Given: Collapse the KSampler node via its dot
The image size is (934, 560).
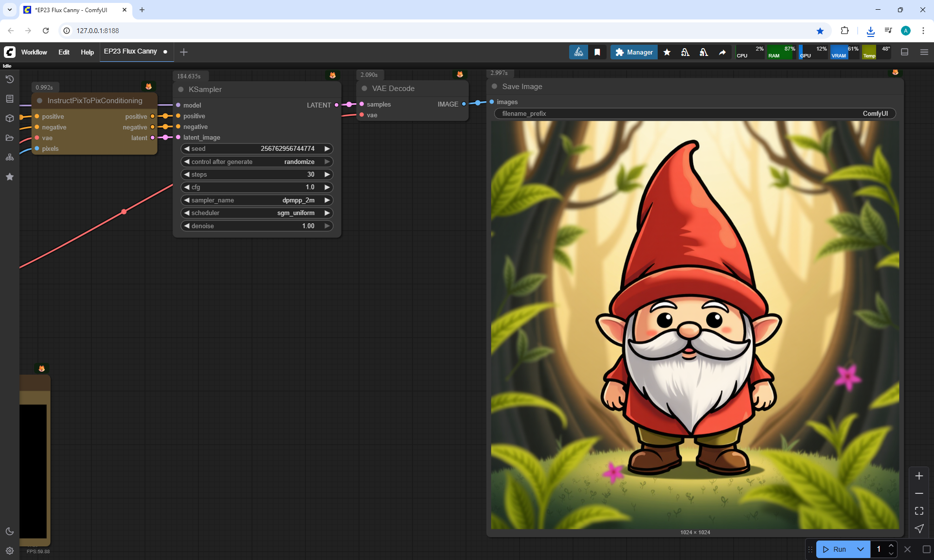Looking at the screenshot, I should click(181, 90).
